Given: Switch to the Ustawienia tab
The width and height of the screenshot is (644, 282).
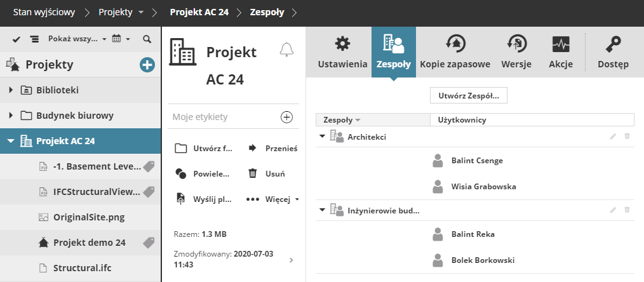Looking at the screenshot, I should pyautogui.click(x=342, y=52).
